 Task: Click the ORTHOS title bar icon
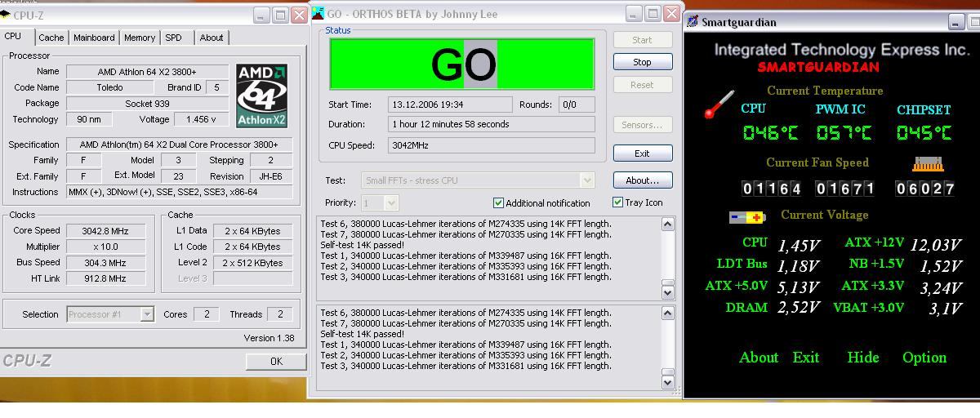318,13
